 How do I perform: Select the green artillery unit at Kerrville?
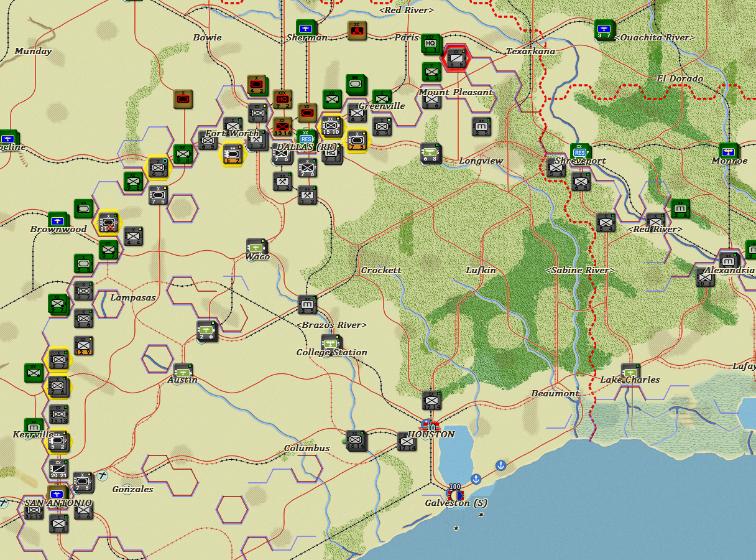(34, 427)
